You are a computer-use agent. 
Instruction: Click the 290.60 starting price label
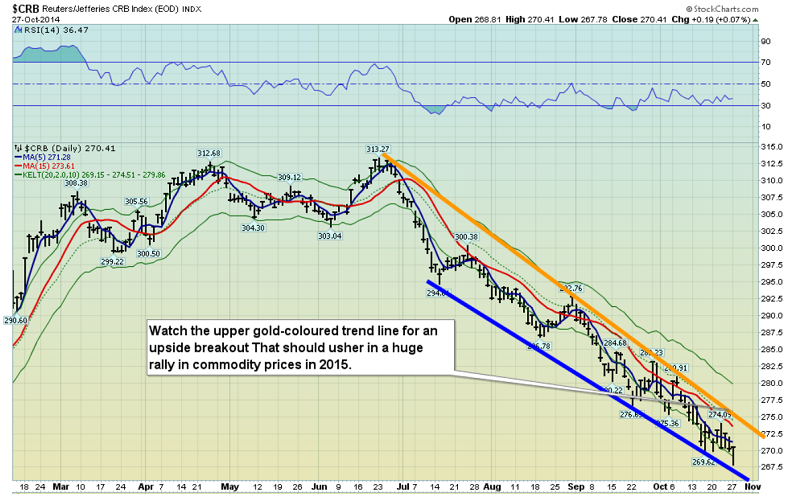(15, 320)
